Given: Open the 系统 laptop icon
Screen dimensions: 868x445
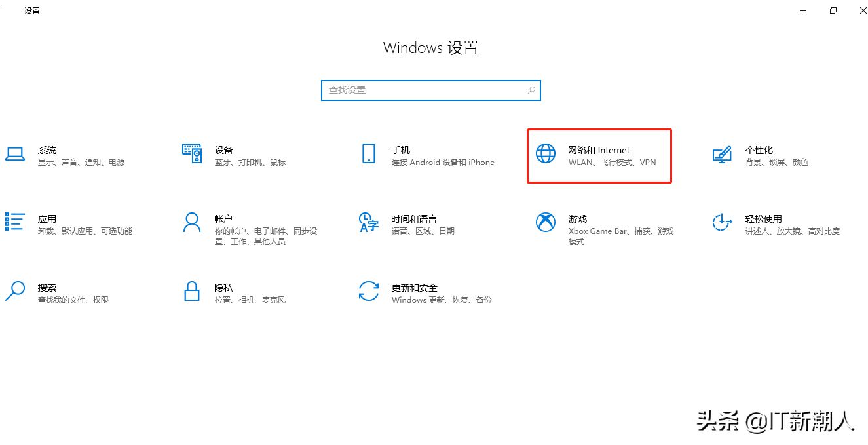Looking at the screenshot, I should 14,154.
